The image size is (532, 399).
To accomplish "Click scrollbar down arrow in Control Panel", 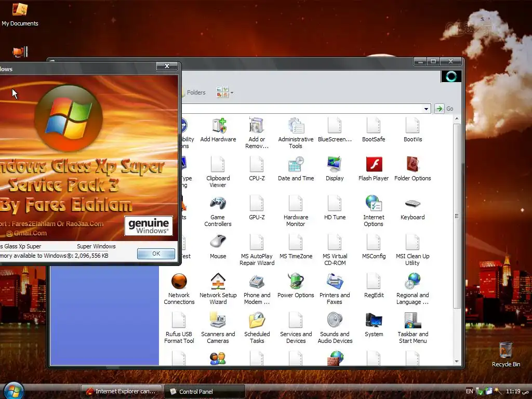I will pos(457,362).
